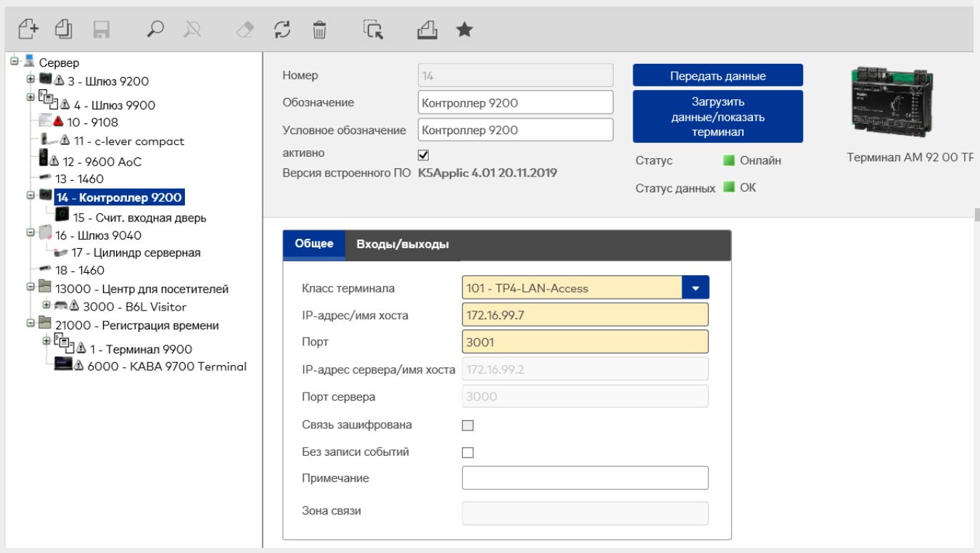The width and height of the screenshot is (980, 553).
Task: Click the star favorites icon
Action: pos(464,29)
